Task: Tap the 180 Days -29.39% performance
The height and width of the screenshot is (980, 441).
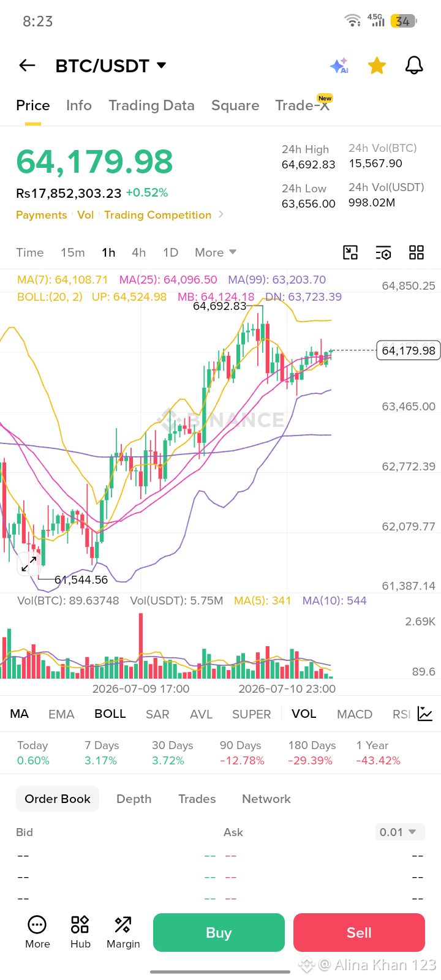Action: tap(312, 753)
